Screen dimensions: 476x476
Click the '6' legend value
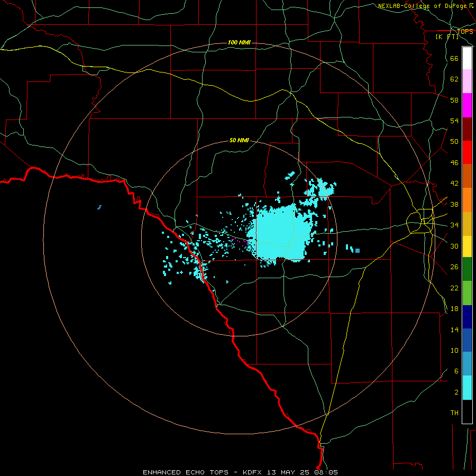(x=456, y=371)
